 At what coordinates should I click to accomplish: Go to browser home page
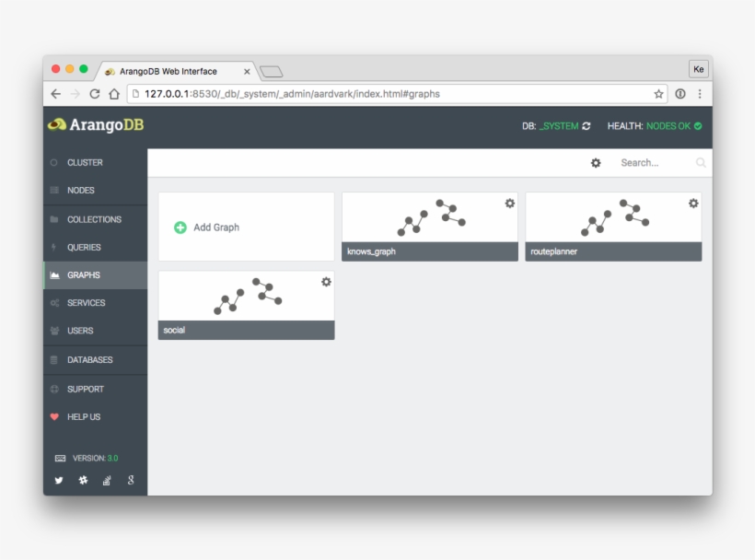click(x=114, y=94)
